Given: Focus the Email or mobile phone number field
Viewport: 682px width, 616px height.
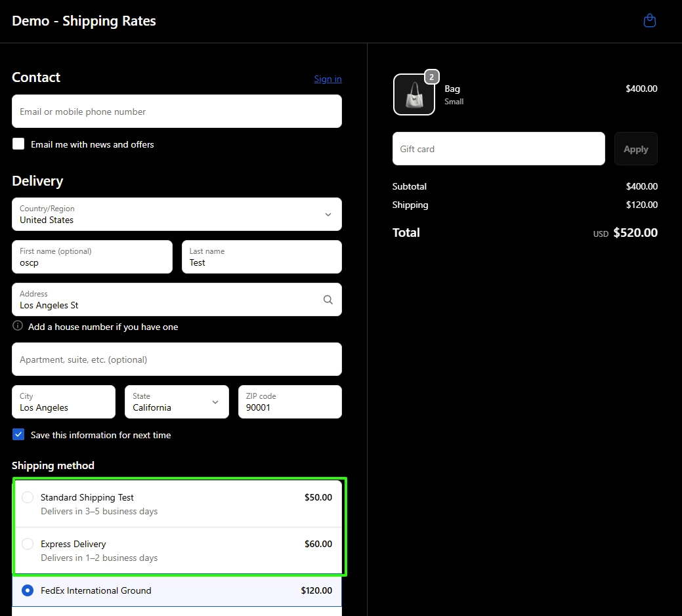Looking at the screenshot, I should 177,112.
